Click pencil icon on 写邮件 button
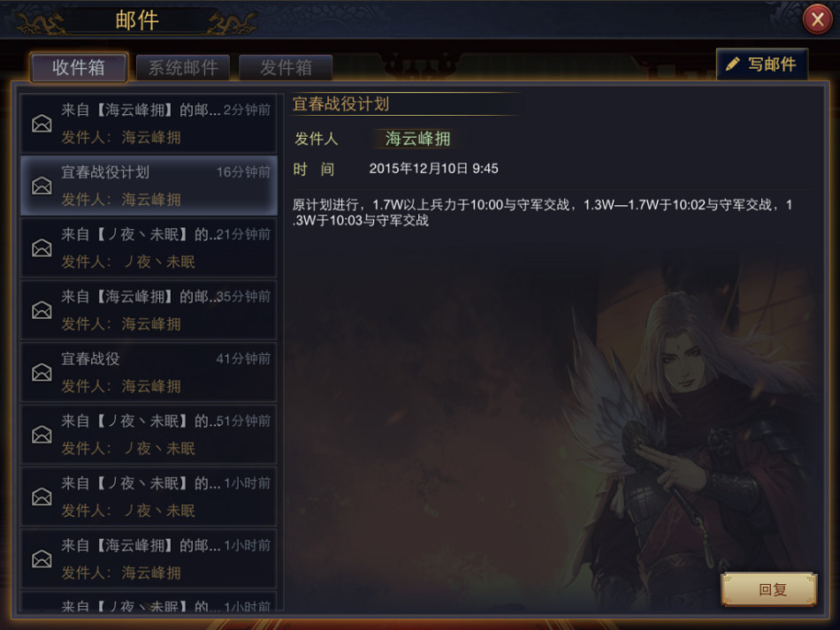 (x=732, y=65)
